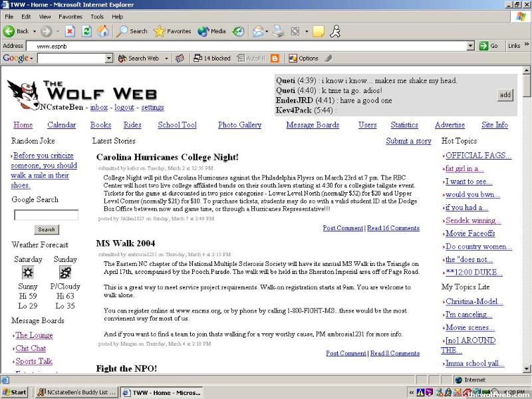Expand the address bar dropdown arrow

coord(470,46)
